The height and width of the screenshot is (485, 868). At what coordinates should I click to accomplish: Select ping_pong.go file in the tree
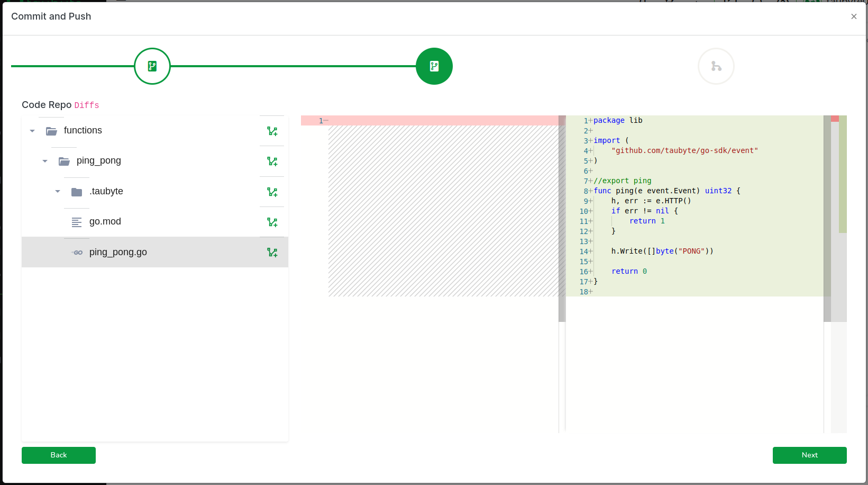click(118, 253)
